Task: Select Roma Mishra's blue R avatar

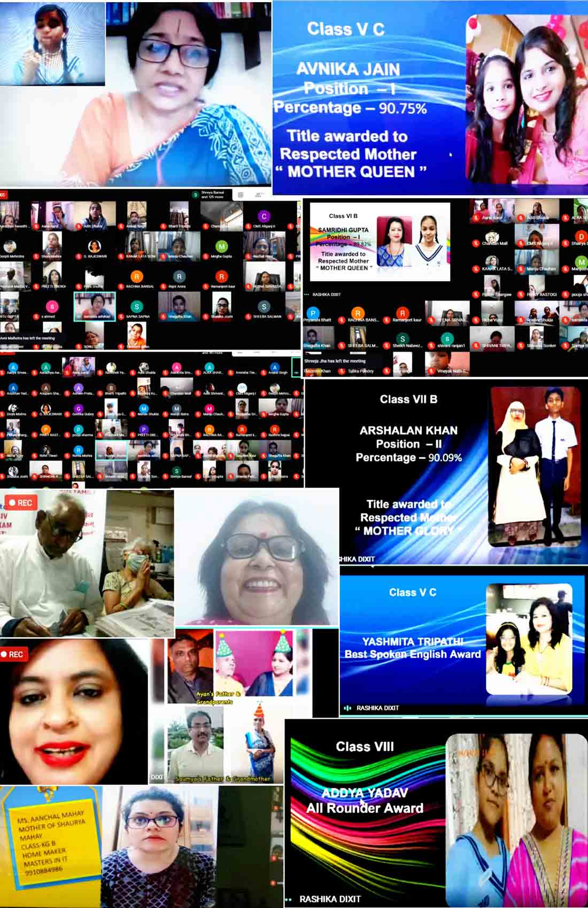Action: [79, 451]
